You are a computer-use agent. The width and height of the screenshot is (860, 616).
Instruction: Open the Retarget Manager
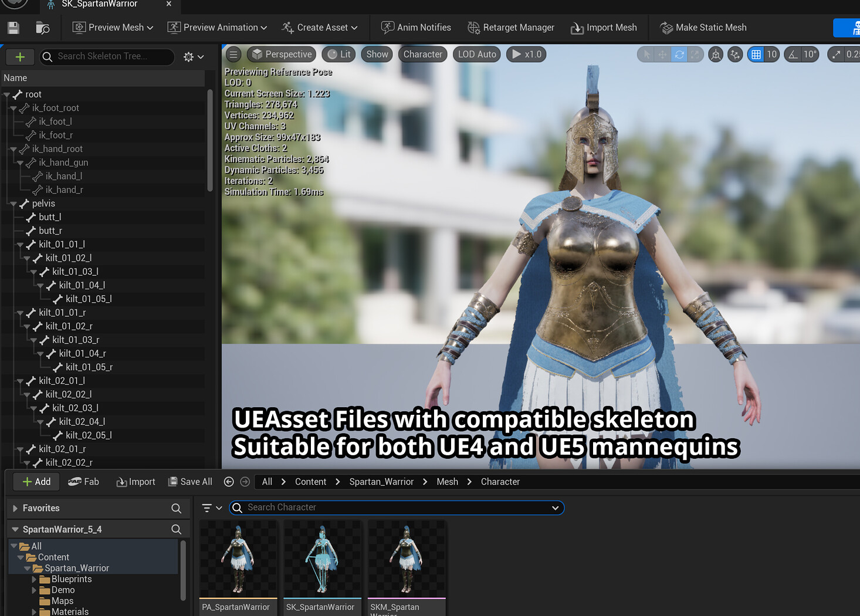coord(511,28)
